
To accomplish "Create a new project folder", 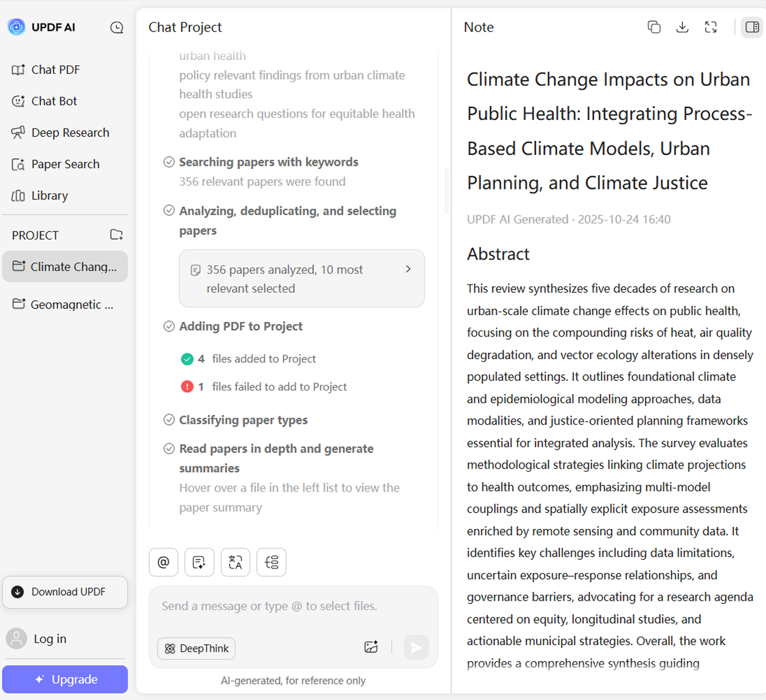I will click(x=116, y=235).
